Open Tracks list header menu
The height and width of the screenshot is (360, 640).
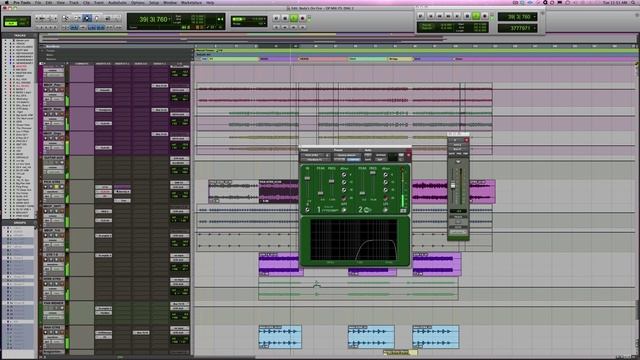pos(20,36)
